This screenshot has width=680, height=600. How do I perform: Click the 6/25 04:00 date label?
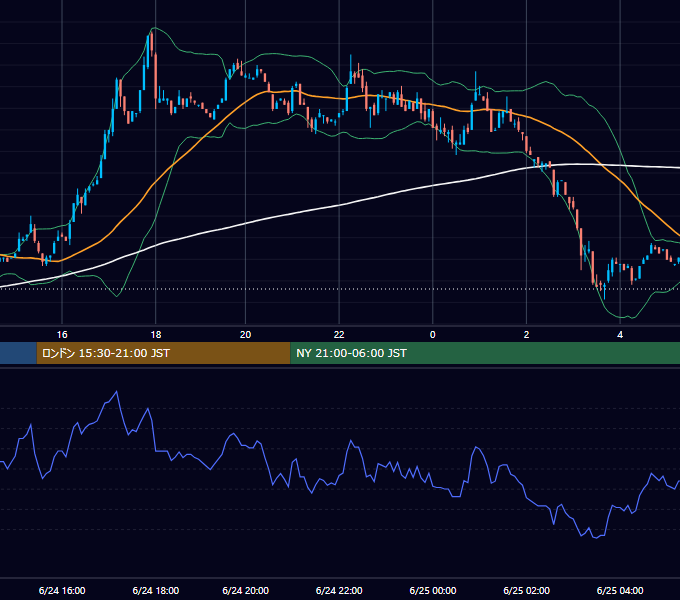coord(620,590)
